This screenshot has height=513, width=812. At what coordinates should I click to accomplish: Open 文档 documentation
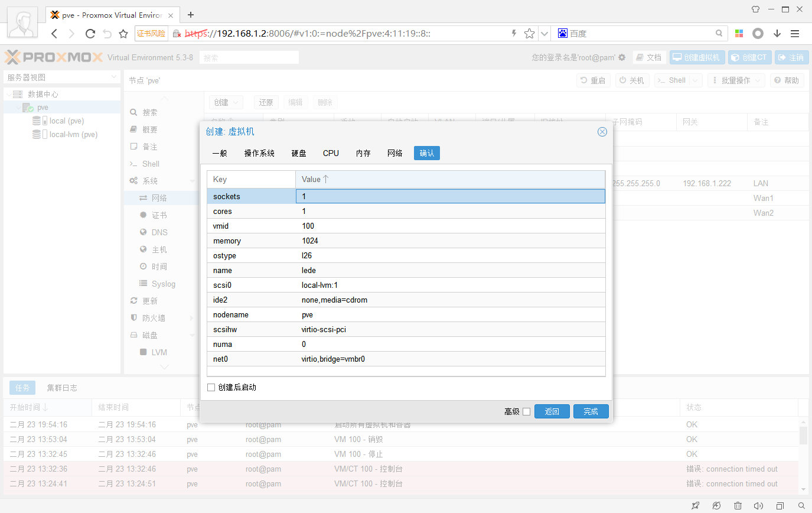649,57
